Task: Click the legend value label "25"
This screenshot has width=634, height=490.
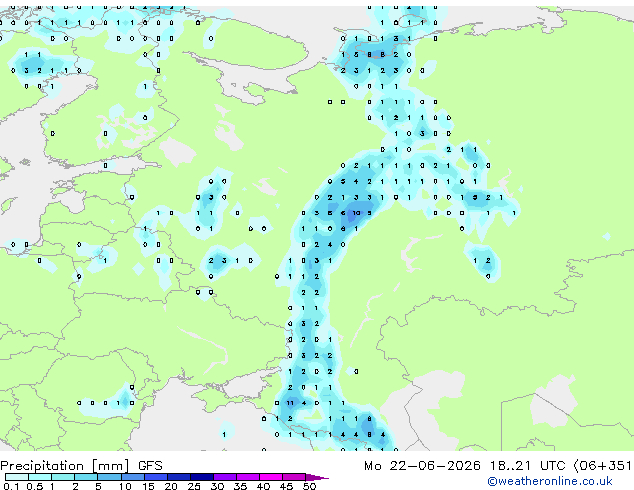Action: click(194, 486)
